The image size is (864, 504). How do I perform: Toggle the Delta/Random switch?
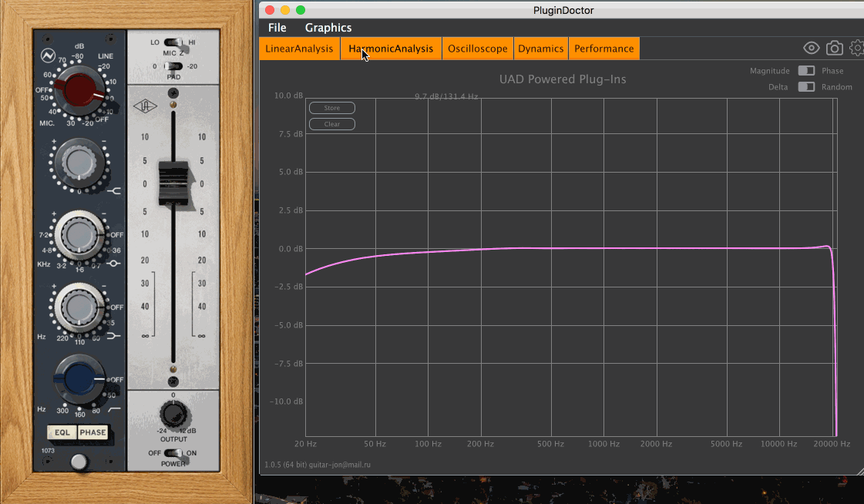coord(806,86)
